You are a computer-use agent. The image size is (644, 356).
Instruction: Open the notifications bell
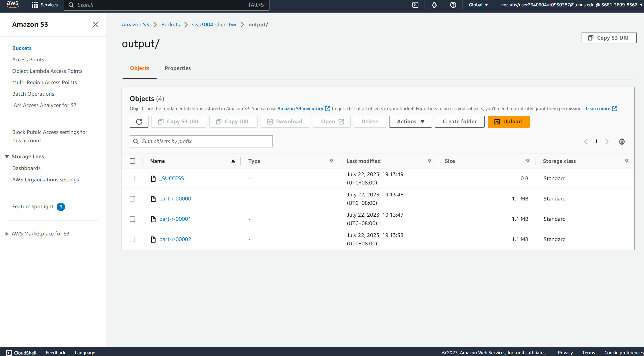(434, 5)
